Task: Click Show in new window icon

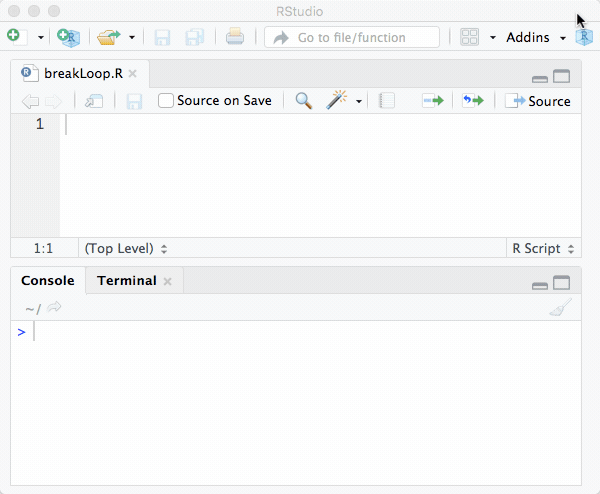Action: pyautogui.click(x=94, y=101)
